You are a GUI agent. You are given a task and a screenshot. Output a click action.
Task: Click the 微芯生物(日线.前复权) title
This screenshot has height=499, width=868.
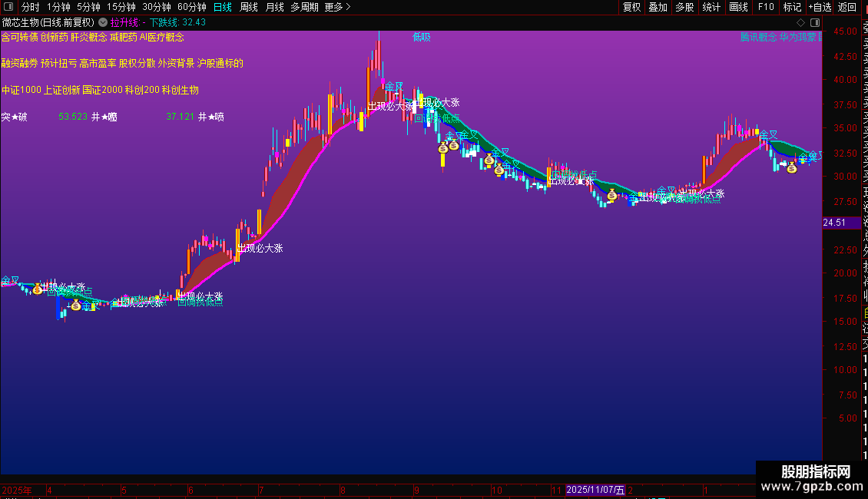[48, 23]
